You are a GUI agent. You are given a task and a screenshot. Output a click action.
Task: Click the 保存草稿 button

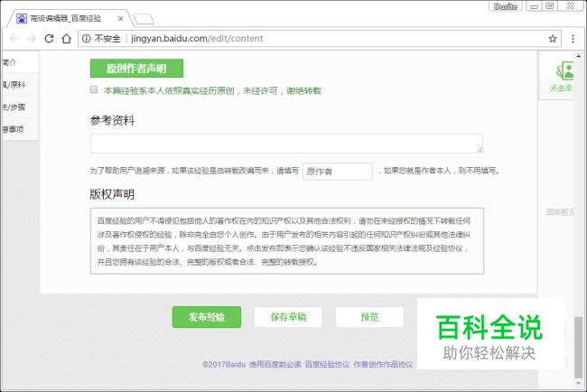288,317
